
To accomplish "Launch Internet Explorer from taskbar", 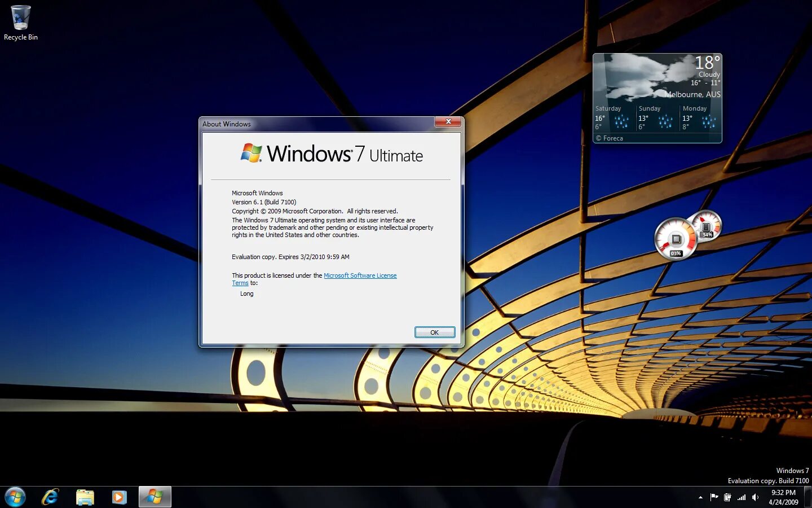I will (50, 497).
